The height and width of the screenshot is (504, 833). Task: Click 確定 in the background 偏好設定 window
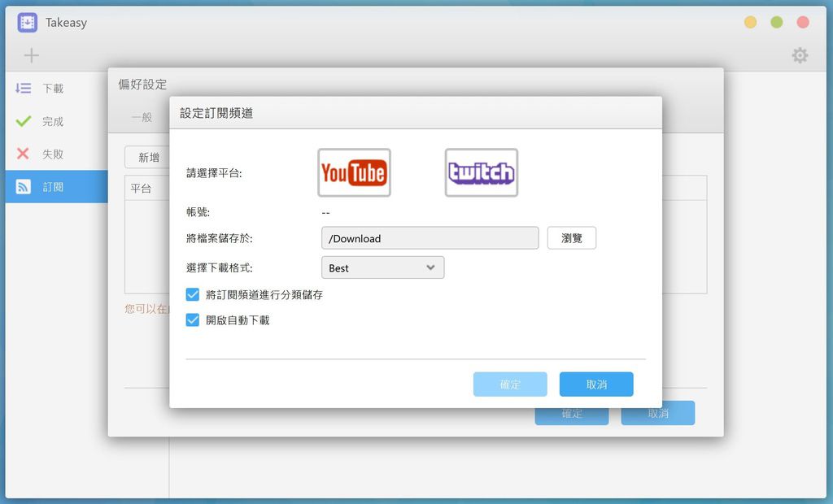click(x=572, y=416)
